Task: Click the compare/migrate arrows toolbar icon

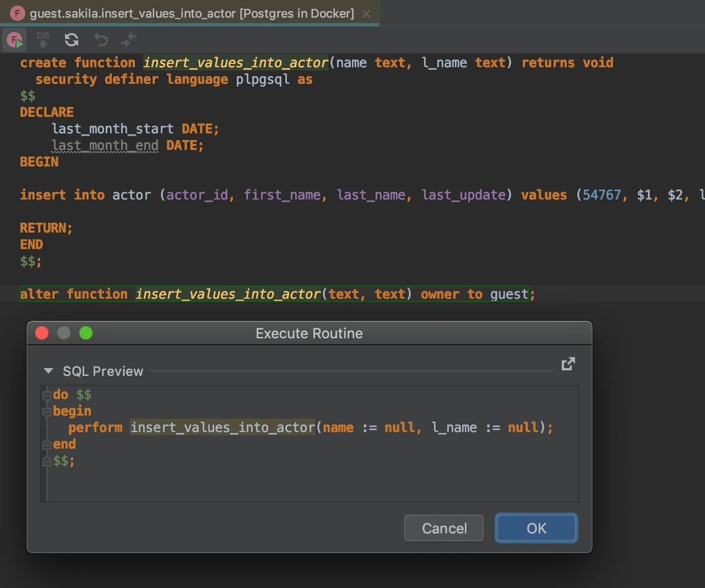Action: pos(128,40)
